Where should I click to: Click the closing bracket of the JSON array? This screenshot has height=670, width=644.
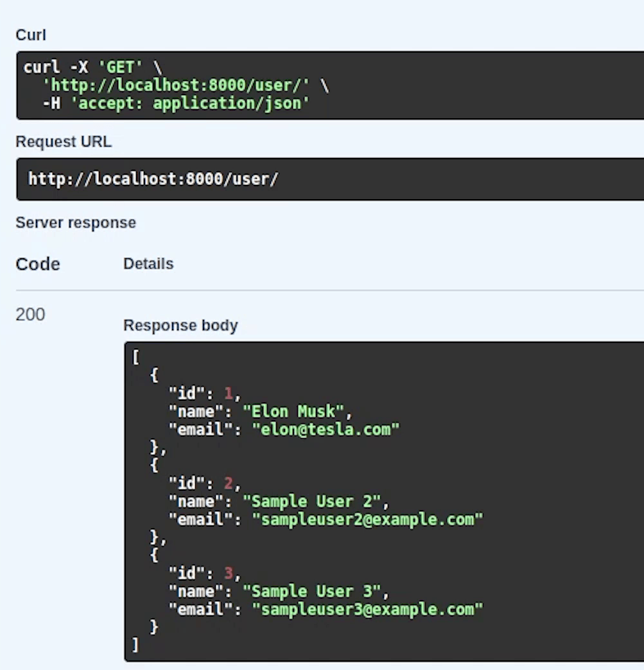(135, 644)
